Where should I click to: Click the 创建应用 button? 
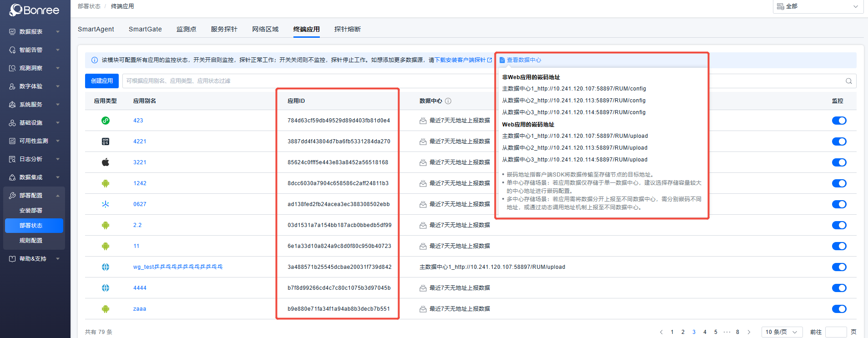coord(102,81)
